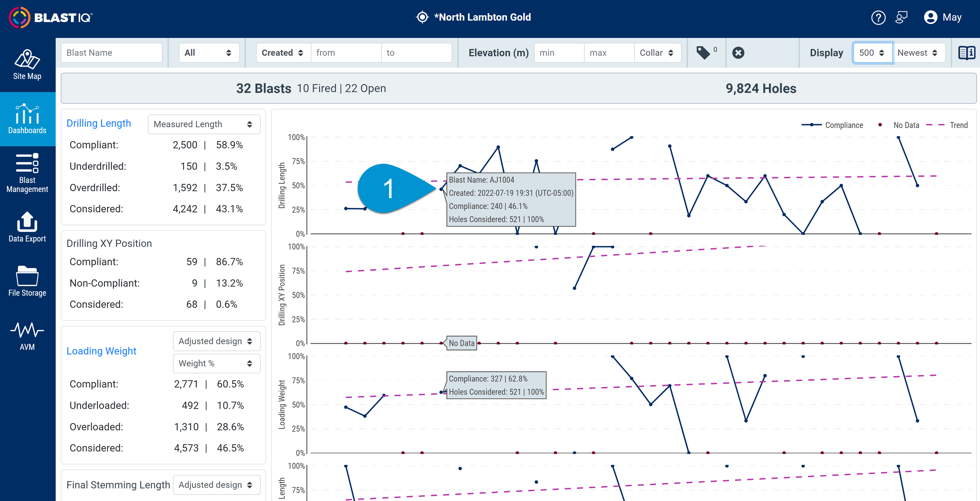Open the Newest sort order dropdown
This screenshot has height=501, width=980.
click(919, 53)
